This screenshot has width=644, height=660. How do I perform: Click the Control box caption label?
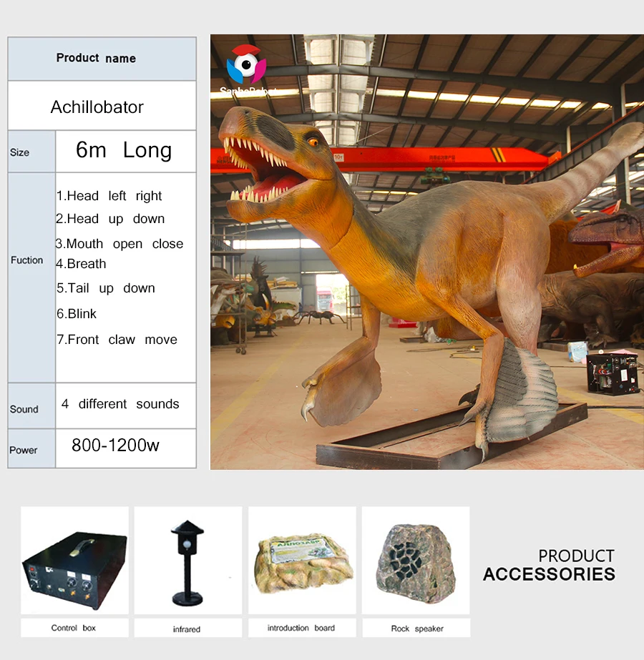73,628
